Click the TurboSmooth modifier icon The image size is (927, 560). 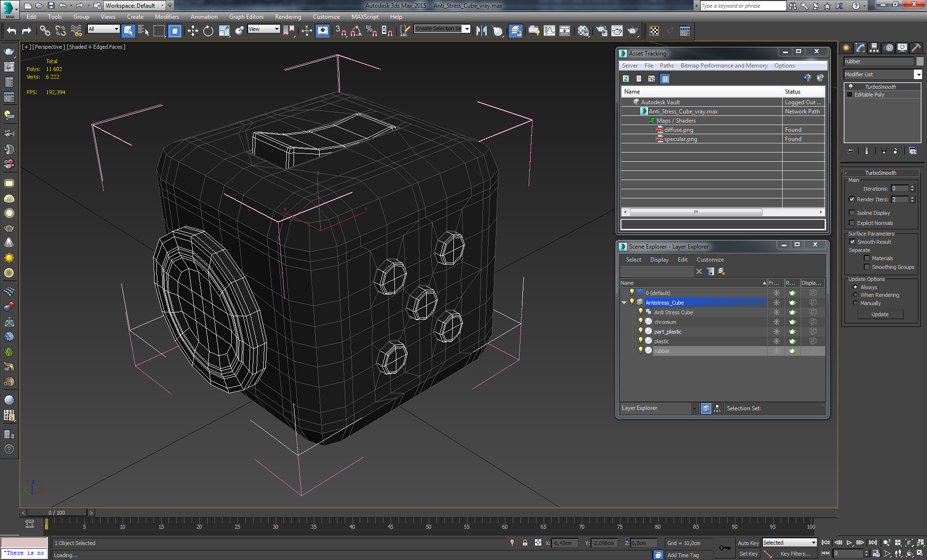[851, 86]
